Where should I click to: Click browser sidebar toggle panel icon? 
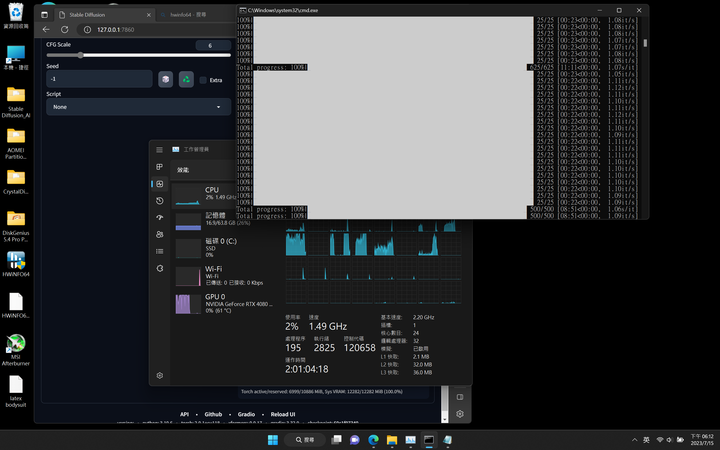(x=460, y=397)
